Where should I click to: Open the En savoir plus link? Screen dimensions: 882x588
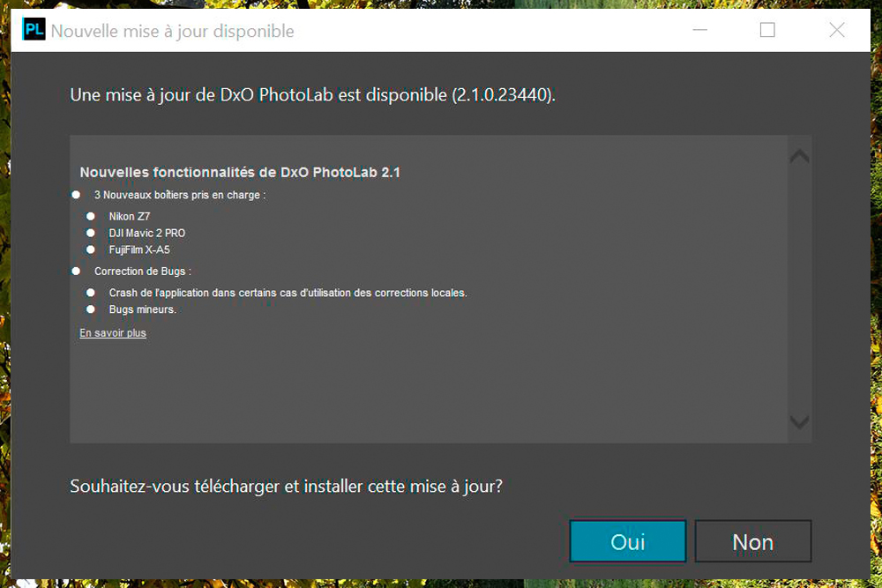(x=113, y=332)
